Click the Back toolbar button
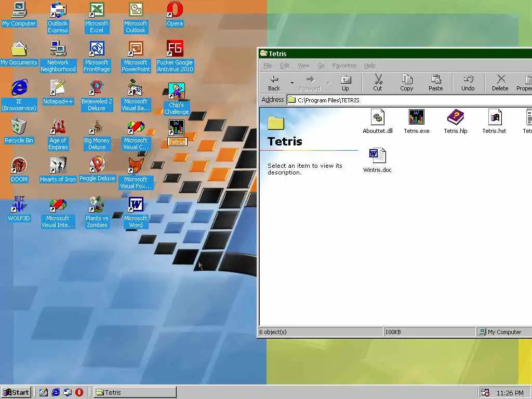This screenshot has height=399, width=532. 274,83
